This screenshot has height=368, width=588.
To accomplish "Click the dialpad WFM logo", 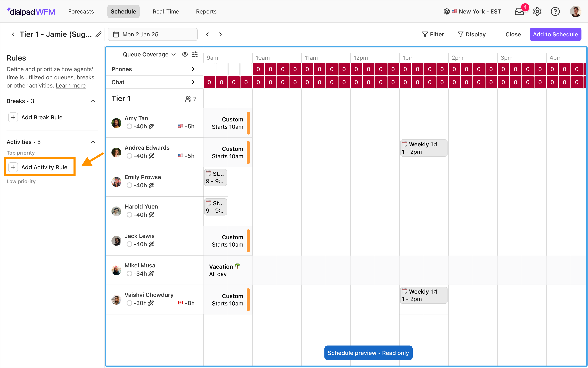I will click(31, 11).
